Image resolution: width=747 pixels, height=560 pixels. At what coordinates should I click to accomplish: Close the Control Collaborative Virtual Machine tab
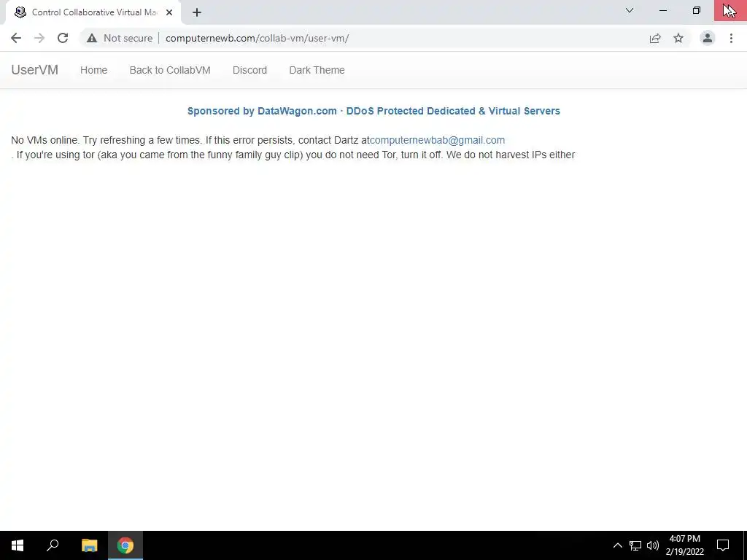click(169, 12)
